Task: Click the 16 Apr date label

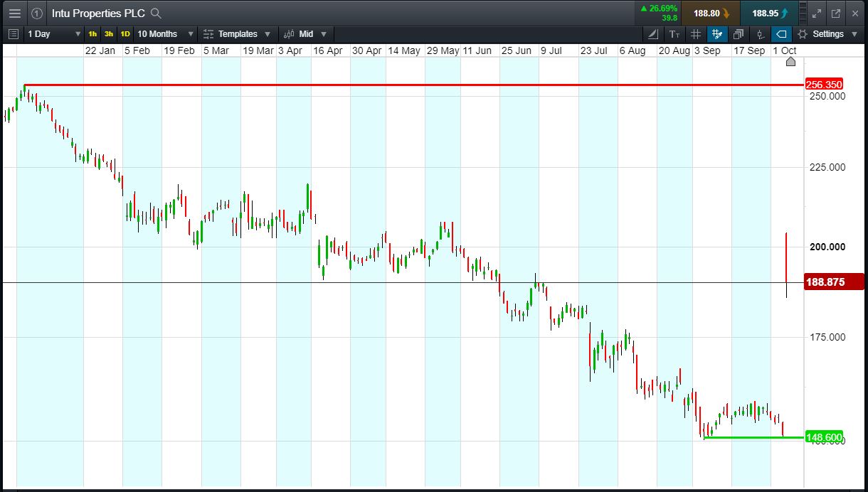Action: [327, 50]
